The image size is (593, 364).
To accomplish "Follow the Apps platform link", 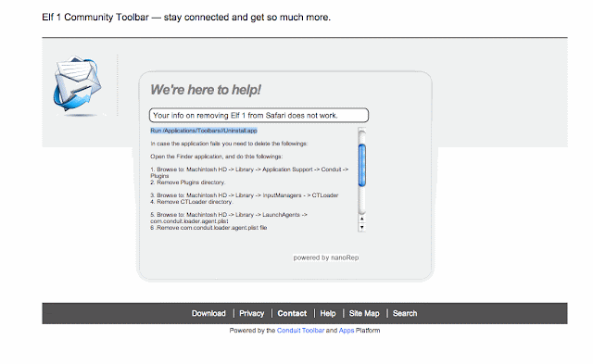I will (x=347, y=331).
